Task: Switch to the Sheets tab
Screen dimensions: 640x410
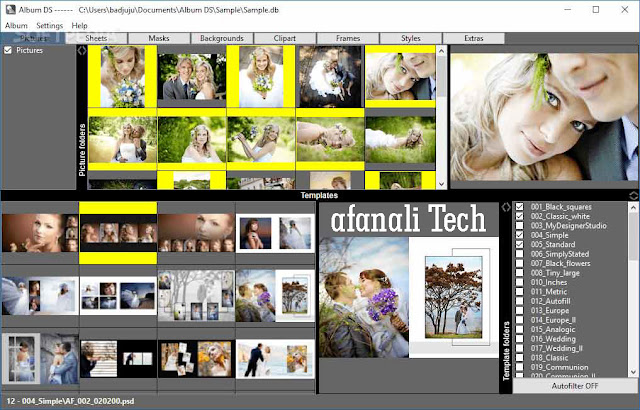Action: pos(96,38)
